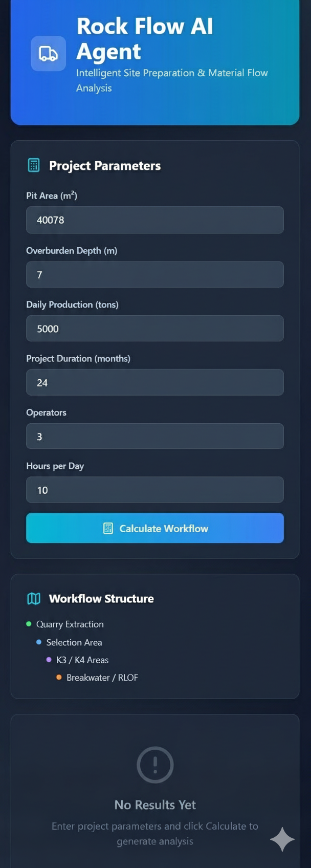The width and height of the screenshot is (311, 868).
Task: Click the K3 / K4 Areas item
Action: [82, 660]
